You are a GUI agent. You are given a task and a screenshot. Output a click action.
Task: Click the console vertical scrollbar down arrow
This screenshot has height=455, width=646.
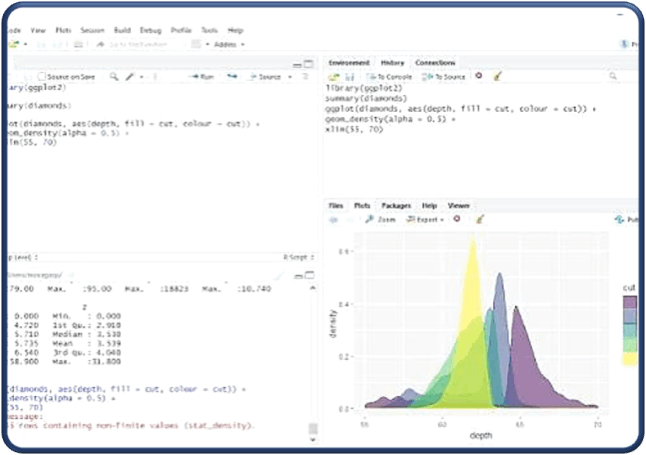313,439
